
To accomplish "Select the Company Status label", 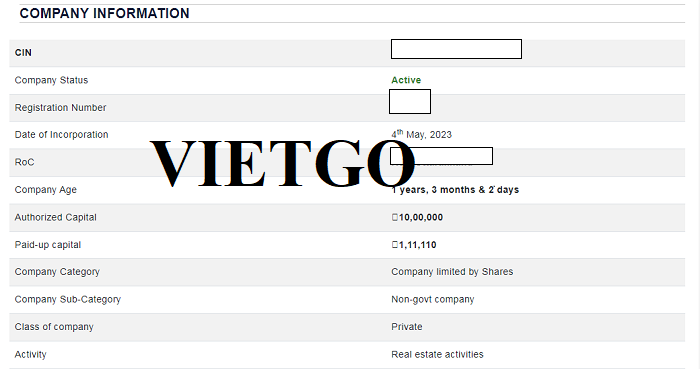I will coord(51,80).
